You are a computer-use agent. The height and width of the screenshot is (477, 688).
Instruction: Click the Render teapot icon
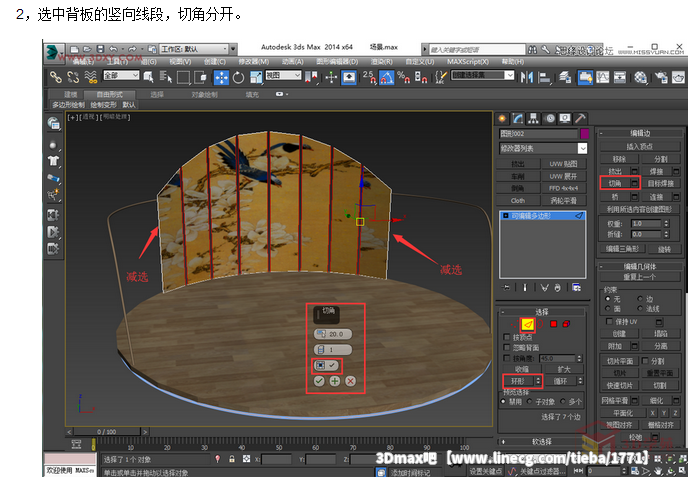(x=678, y=78)
